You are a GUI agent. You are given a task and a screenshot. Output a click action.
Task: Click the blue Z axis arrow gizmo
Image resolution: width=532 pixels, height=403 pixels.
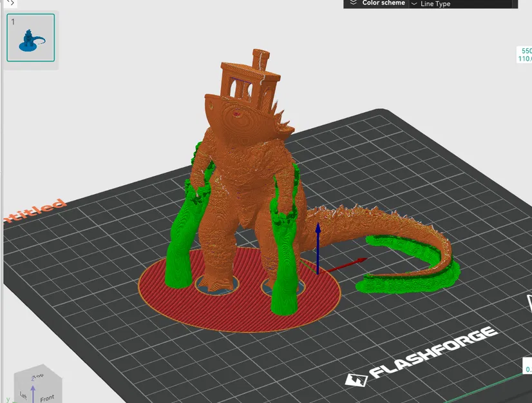pyautogui.click(x=318, y=245)
